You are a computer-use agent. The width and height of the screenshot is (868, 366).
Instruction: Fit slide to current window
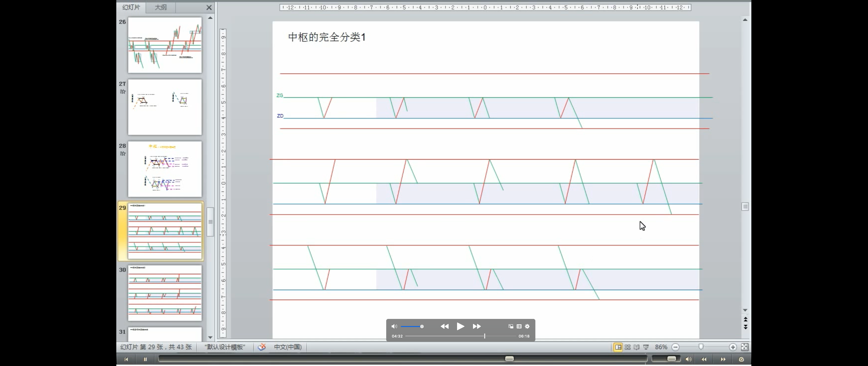[x=745, y=347]
